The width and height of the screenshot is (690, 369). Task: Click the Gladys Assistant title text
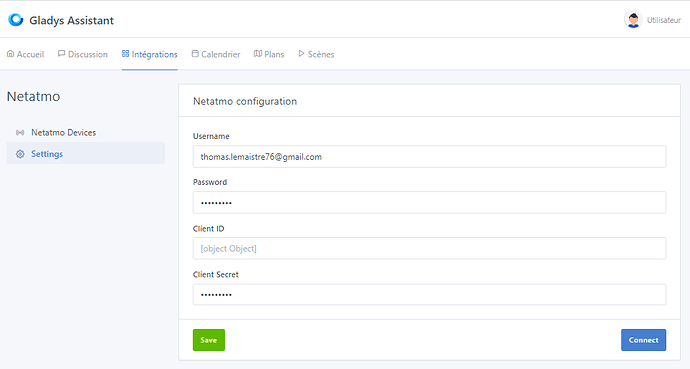click(71, 20)
